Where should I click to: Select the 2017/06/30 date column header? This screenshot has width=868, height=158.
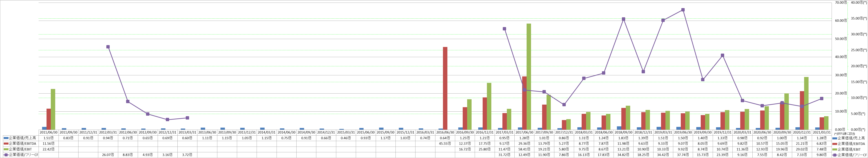(x=524, y=132)
